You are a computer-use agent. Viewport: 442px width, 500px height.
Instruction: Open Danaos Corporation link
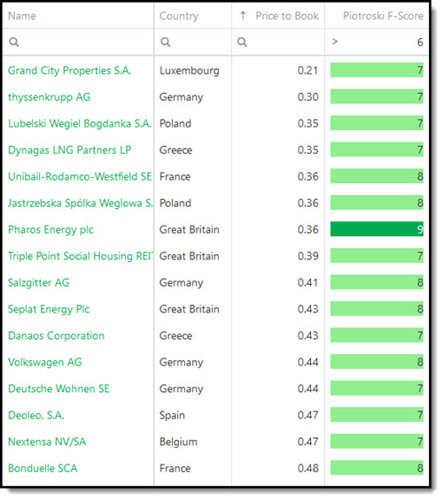pyautogui.click(x=56, y=336)
